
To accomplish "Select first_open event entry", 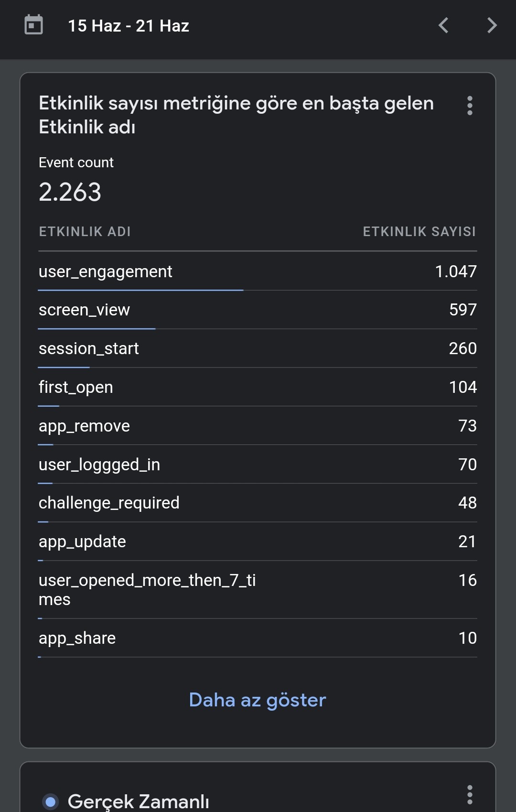I will [258, 387].
